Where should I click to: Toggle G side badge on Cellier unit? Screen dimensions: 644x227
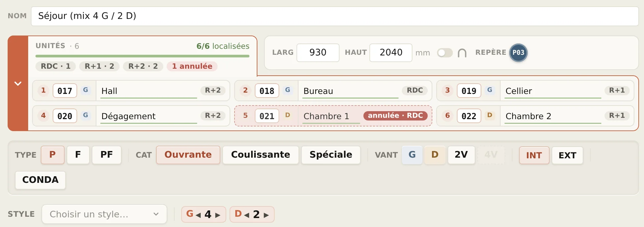point(490,90)
